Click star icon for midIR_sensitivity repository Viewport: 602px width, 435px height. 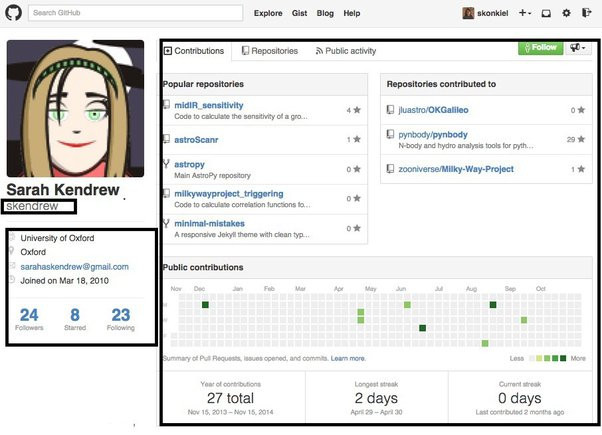point(357,110)
